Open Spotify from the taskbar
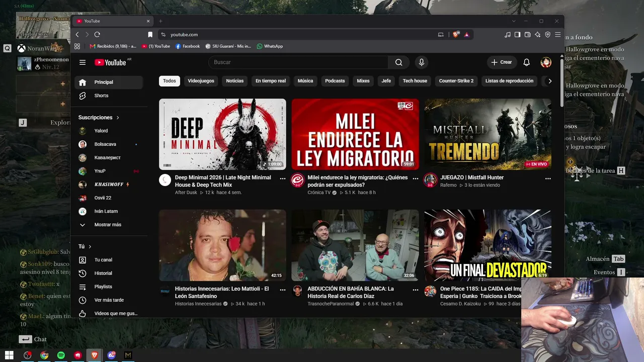Image resolution: width=644 pixels, height=362 pixels. coord(61,355)
